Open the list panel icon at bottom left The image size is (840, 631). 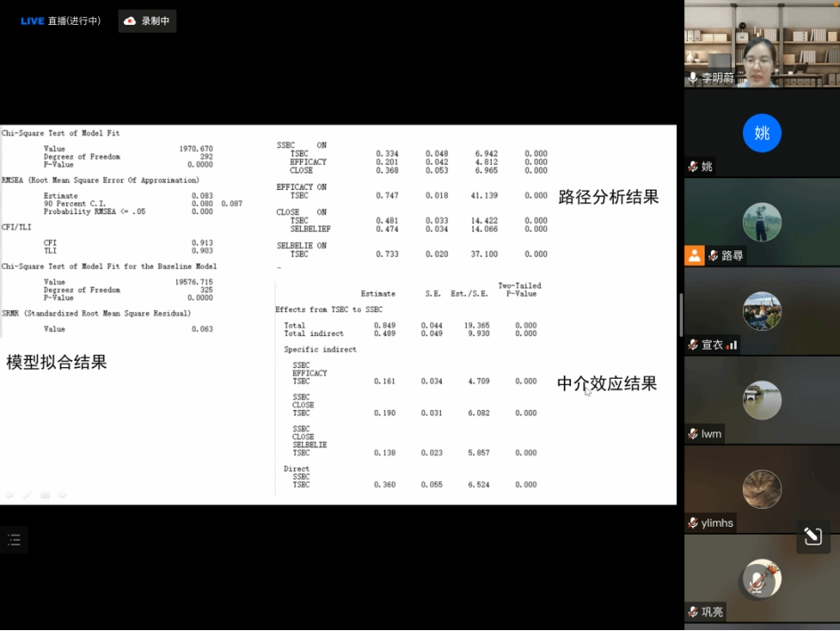pos(14,539)
